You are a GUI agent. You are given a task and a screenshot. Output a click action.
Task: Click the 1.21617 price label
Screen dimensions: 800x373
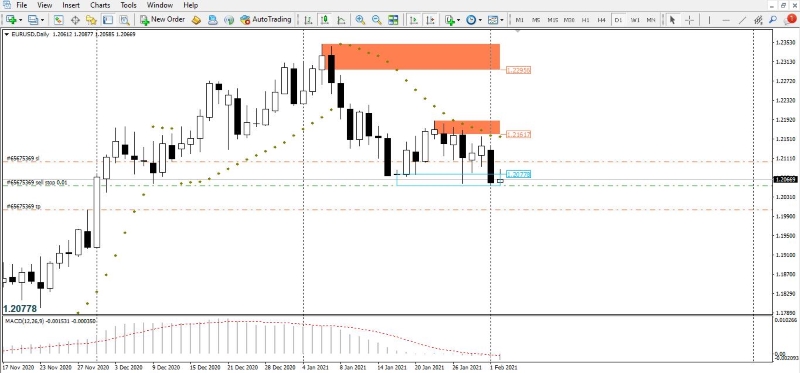point(518,135)
